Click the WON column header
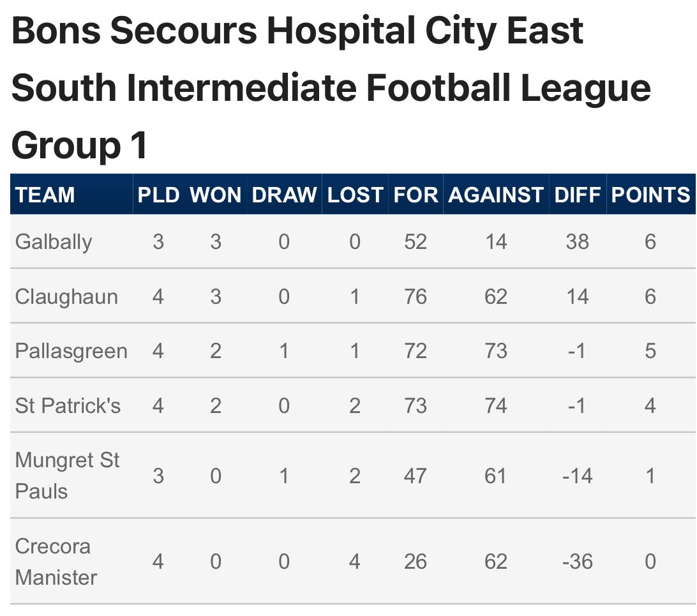 (216, 195)
